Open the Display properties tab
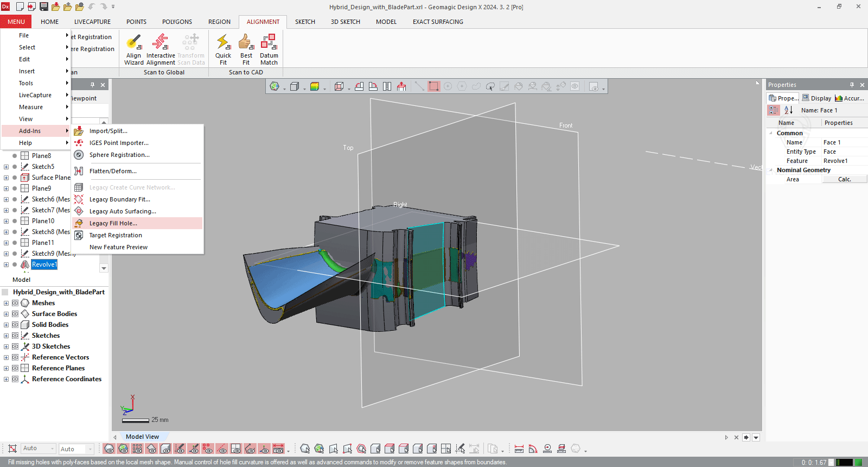This screenshot has height=467, width=868. pos(816,98)
